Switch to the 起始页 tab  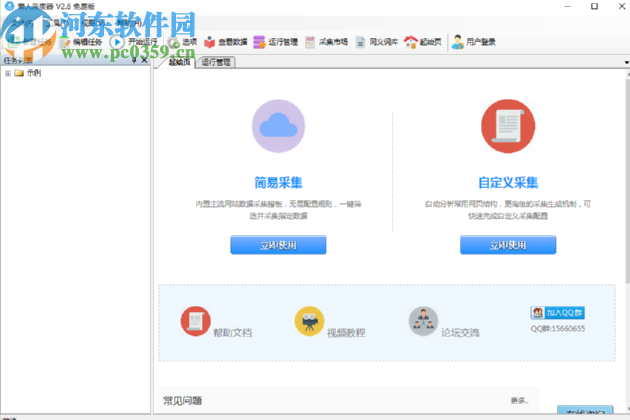click(x=179, y=62)
